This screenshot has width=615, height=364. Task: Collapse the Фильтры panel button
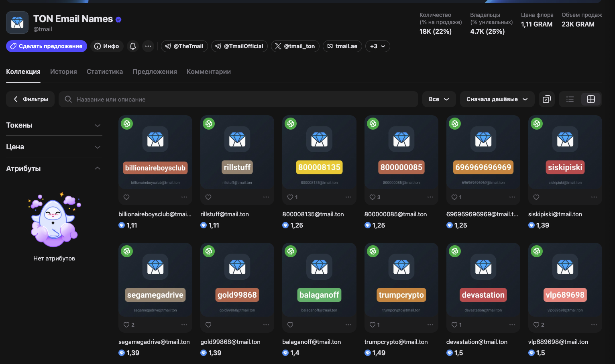click(x=31, y=99)
